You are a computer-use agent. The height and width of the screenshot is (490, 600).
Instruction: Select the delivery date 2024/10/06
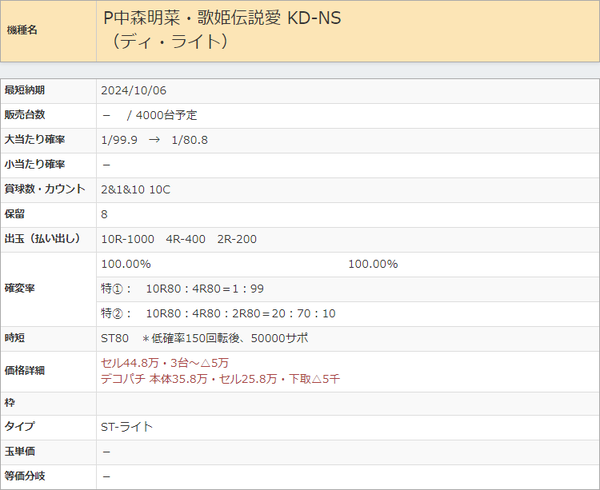point(134,91)
